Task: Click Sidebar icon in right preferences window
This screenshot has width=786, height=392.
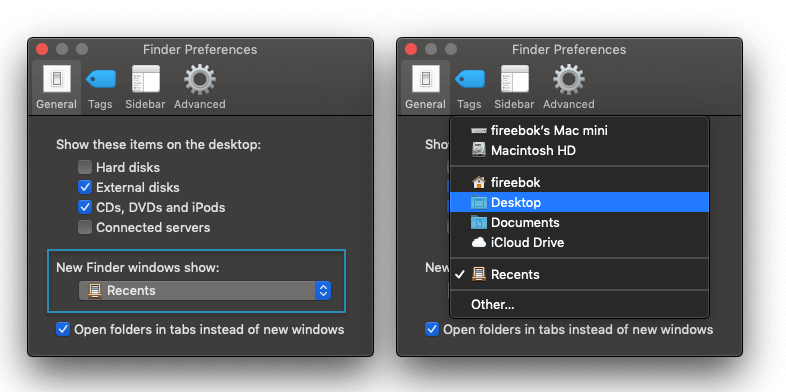Action: click(514, 79)
